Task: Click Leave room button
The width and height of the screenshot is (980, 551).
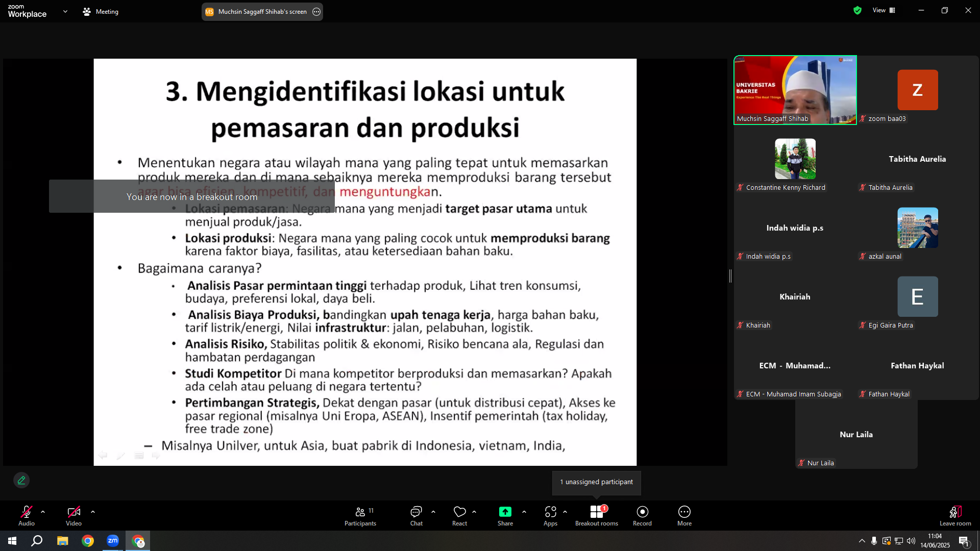Action: tap(955, 515)
